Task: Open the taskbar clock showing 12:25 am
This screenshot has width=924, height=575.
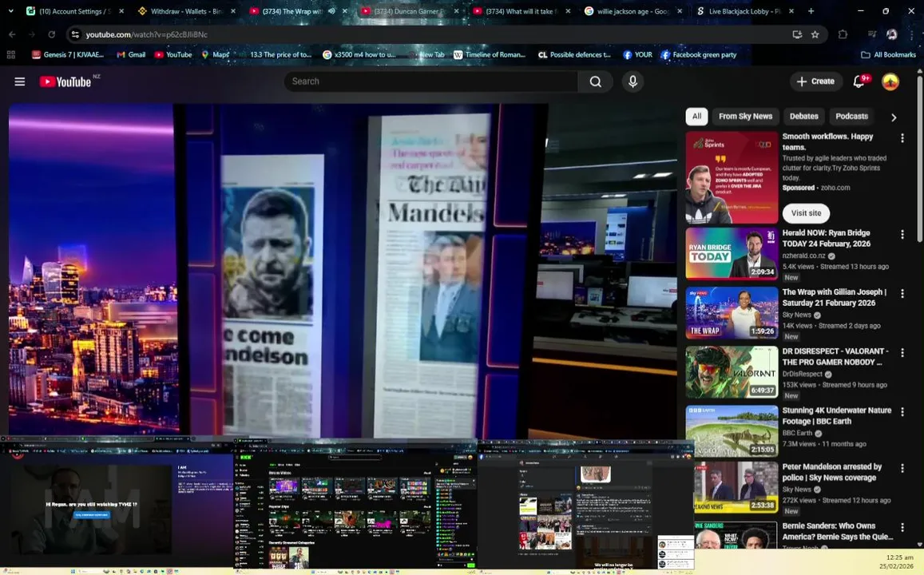Action: click(x=896, y=561)
